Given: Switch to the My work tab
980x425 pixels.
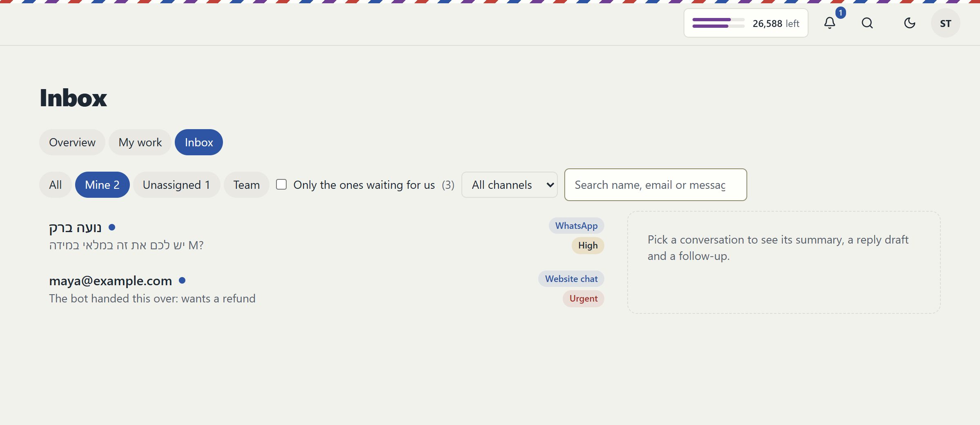Looking at the screenshot, I should pos(140,142).
